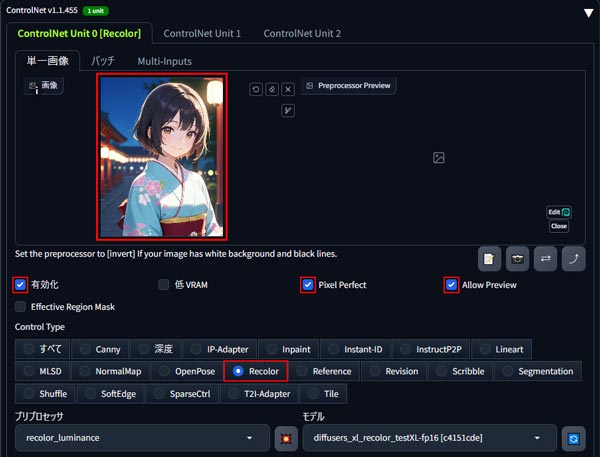Select the バッチ tab
Image resolution: width=600 pixels, height=457 pixels.
click(x=103, y=61)
